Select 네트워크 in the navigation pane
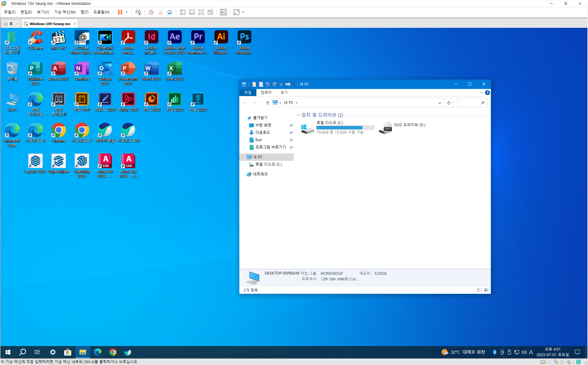The height and width of the screenshot is (365, 588). tap(260, 174)
